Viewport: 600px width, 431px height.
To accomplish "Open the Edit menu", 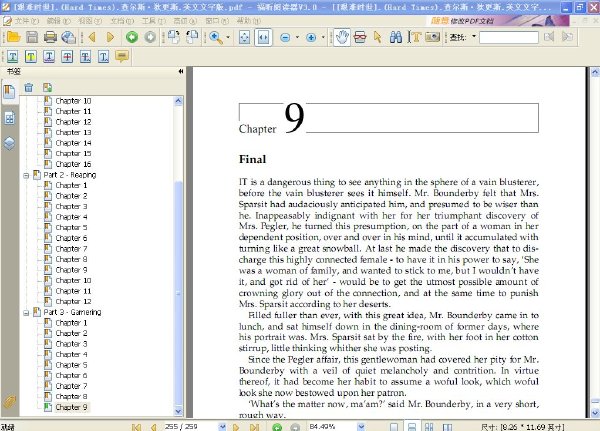I will [59, 21].
